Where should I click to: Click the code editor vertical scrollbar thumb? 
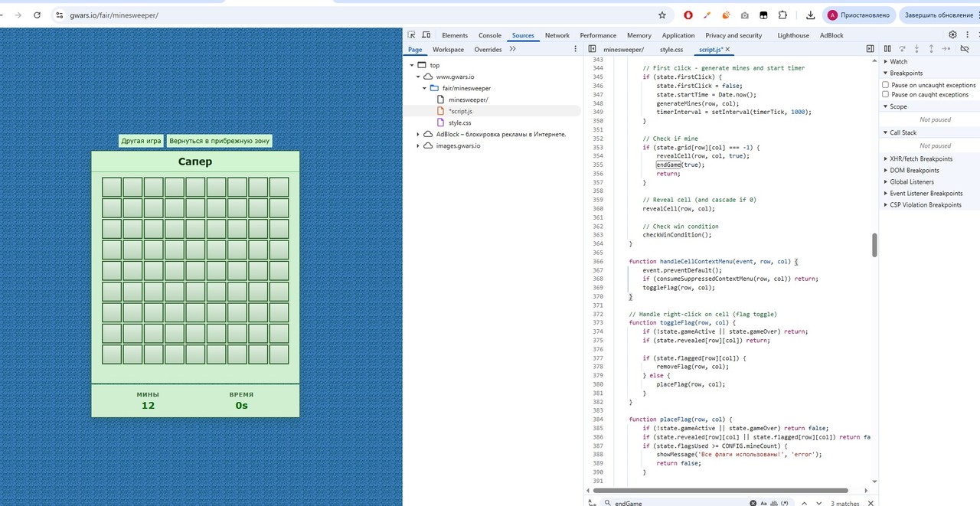point(874,245)
